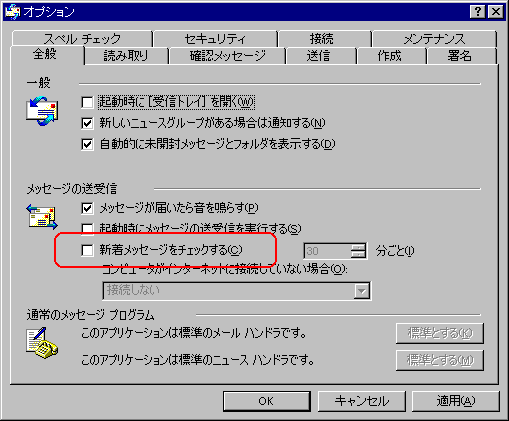
Task: Enable 起動時に受信トレイを開く checkbox
Action: (87, 102)
